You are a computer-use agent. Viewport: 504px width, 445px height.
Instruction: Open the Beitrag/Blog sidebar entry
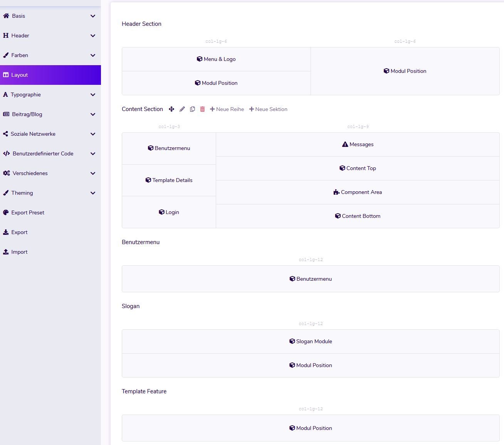pyautogui.click(x=27, y=114)
